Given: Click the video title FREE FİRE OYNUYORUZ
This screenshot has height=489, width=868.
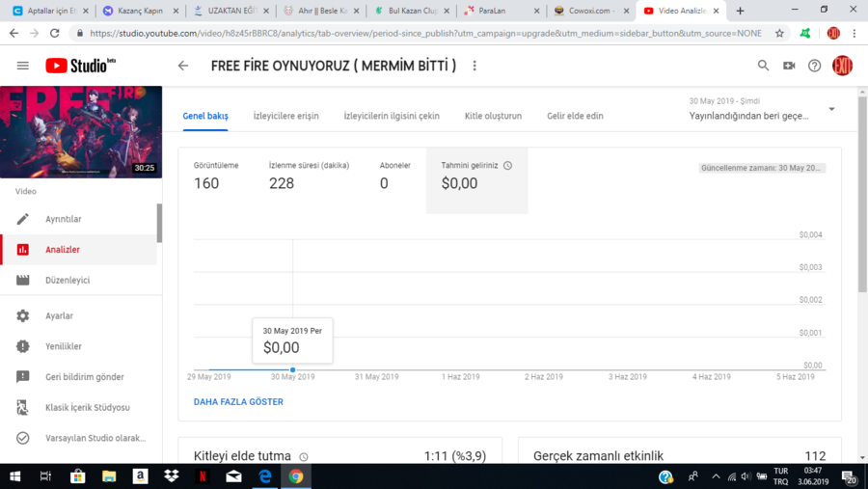Looking at the screenshot, I should 334,66.
